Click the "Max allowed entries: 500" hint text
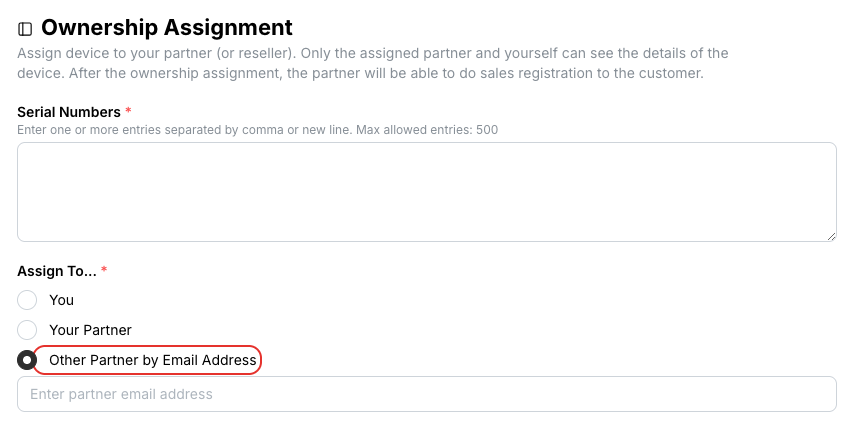The height and width of the screenshot is (444, 854). click(426, 130)
